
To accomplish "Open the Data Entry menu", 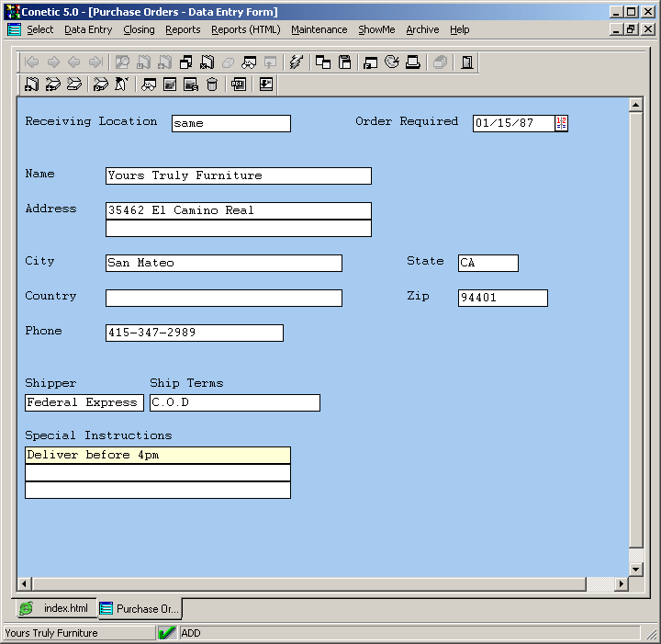I will pos(88,29).
